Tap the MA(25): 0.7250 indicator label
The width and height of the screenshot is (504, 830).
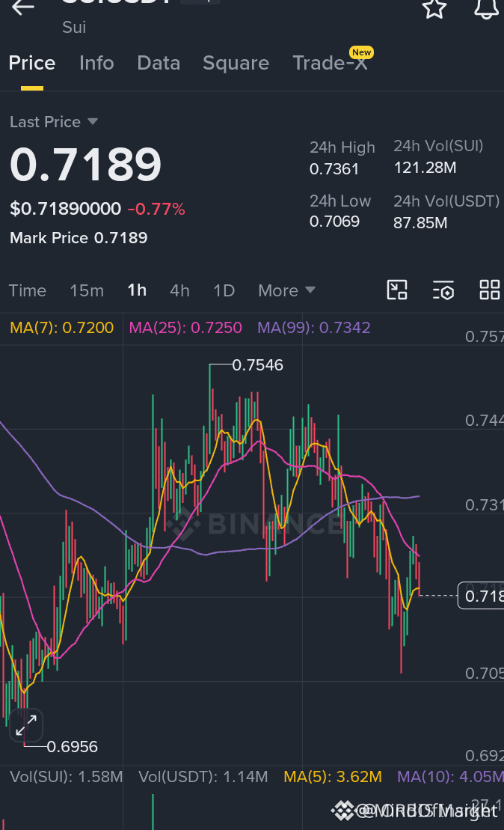click(x=185, y=328)
